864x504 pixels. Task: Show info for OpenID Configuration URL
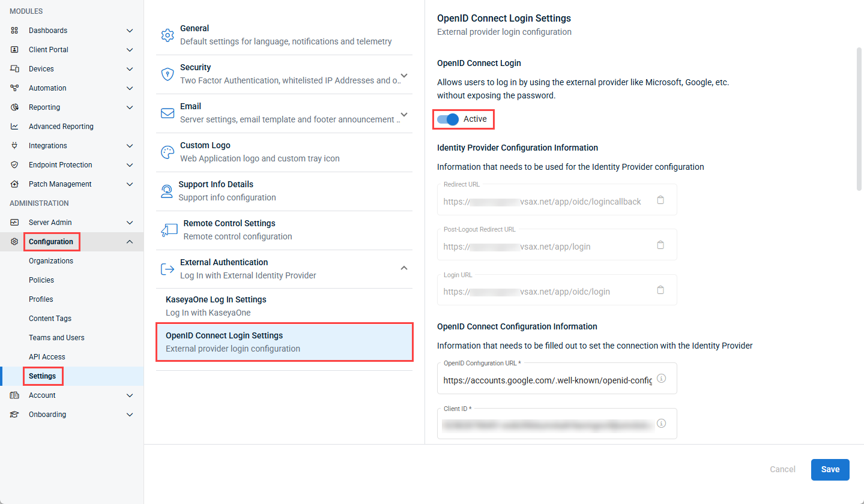[x=662, y=379]
